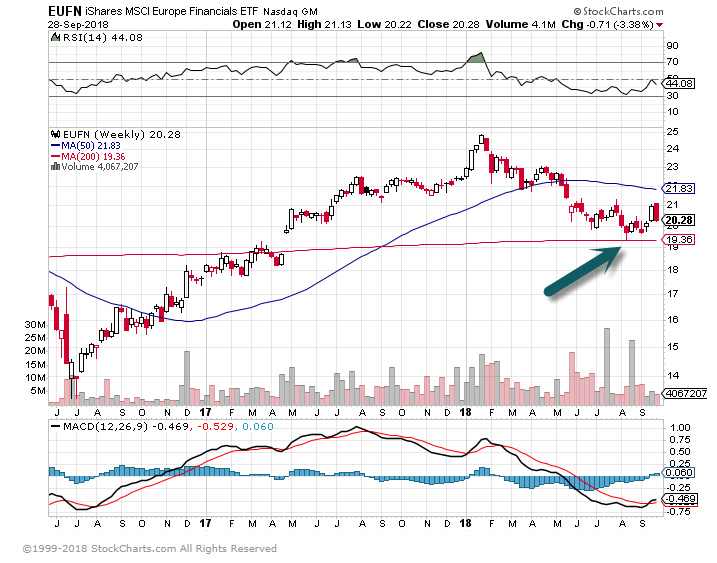The image size is (717, 563).
Task: Click the 4067207 volume tag
Action: pos(686,393)
